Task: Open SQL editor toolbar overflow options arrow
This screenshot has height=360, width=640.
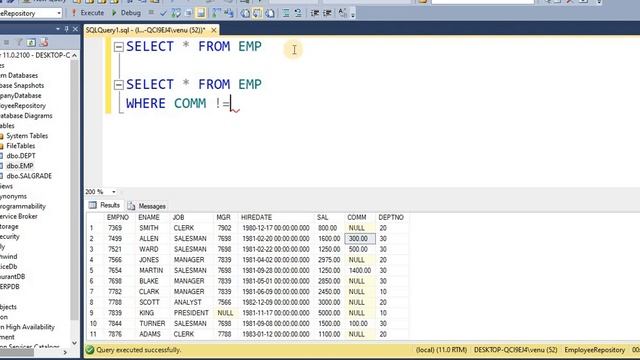Action: pos(353,14)
